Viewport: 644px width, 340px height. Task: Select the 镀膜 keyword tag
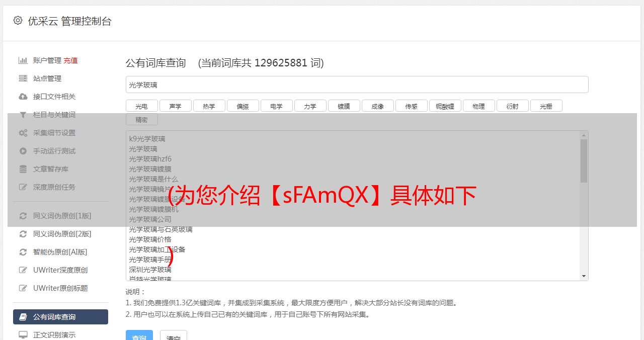pos(344,106)
